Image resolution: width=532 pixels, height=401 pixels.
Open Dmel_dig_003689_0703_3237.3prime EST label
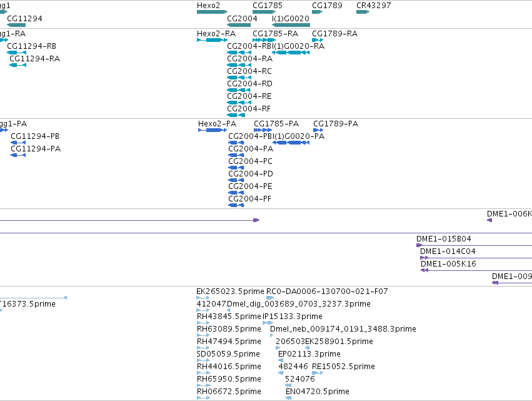[299, 304]
